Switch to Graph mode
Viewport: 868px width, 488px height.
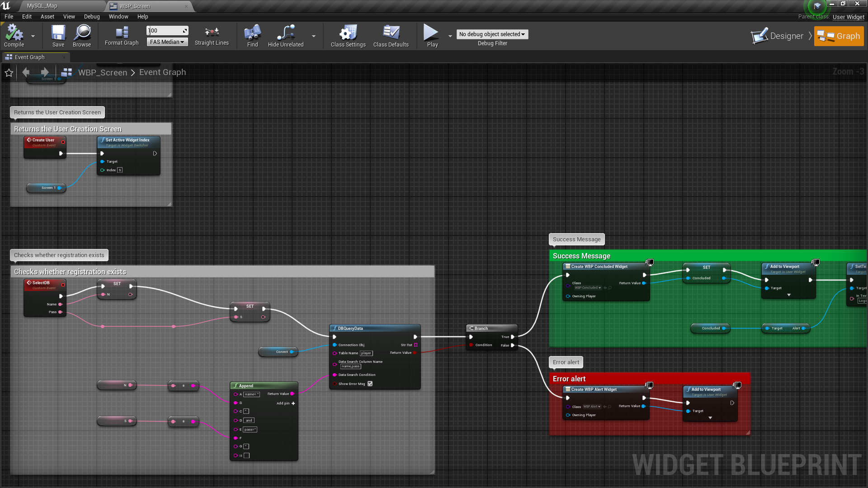(x=839, y=36)
